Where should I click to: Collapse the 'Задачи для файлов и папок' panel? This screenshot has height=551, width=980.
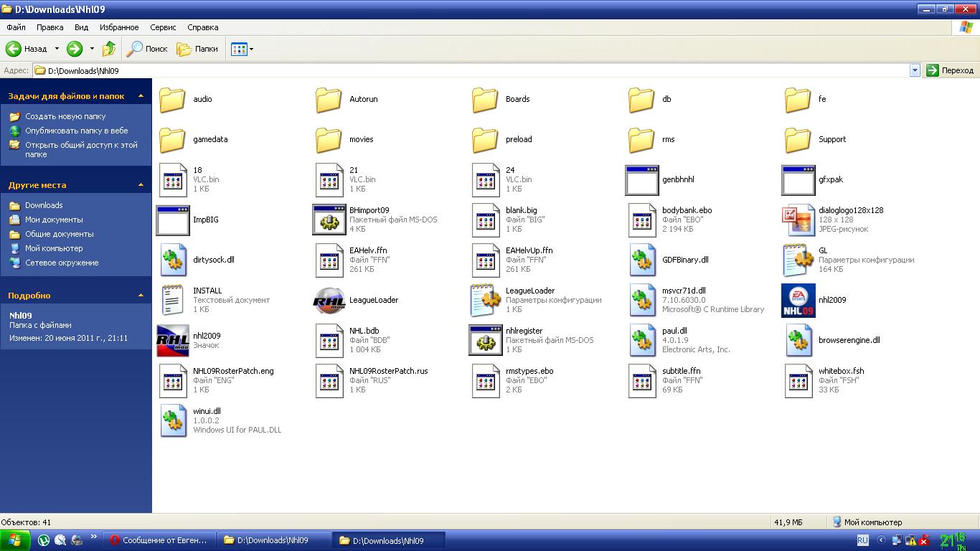[141, 95]
